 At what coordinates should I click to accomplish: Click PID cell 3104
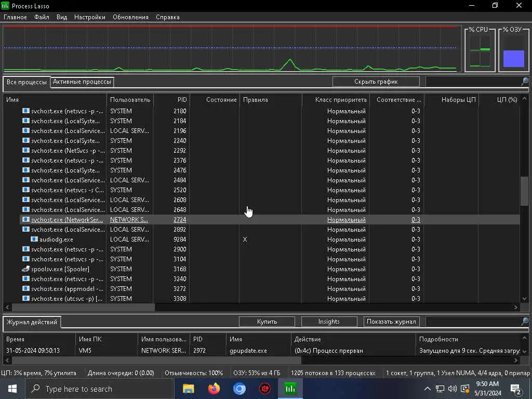[x=180, y=259]
